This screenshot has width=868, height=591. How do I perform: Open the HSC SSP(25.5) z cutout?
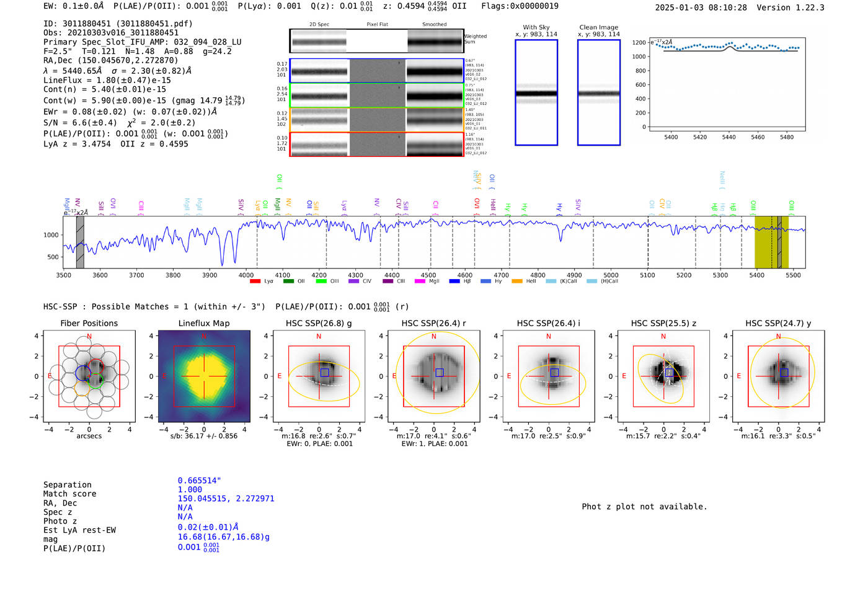tap(663, 376)
